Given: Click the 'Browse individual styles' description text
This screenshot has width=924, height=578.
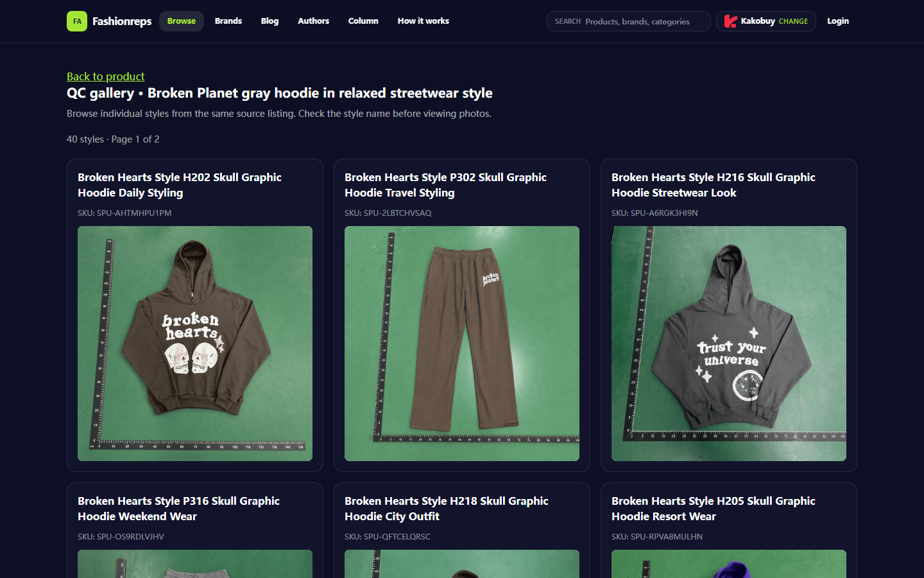Looking at the screenshot, I should (x=279, y=114).
